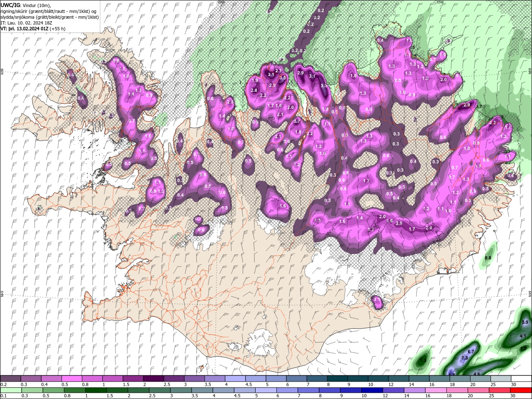
Task: Click the dark teal 8 mm snow swatch
Action: (x=337, y=379)
